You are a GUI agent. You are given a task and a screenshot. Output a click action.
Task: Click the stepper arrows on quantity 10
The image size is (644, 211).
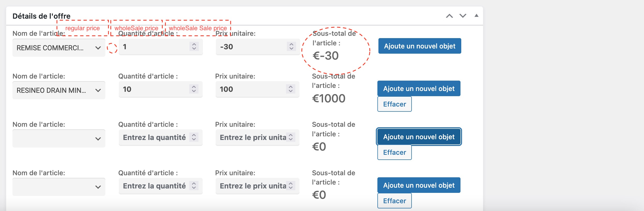194,89
